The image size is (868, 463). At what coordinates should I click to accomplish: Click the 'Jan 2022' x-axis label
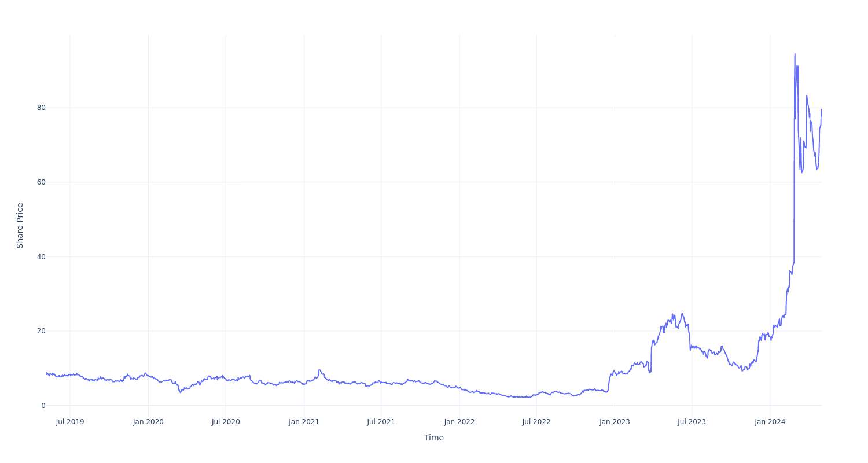pos(459,422)
